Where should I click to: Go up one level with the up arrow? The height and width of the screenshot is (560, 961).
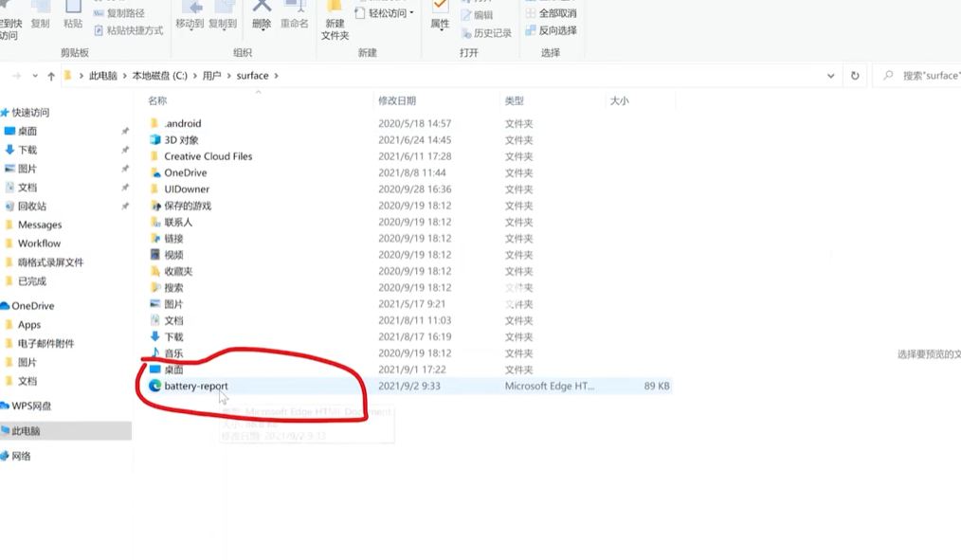coord(51,76)
